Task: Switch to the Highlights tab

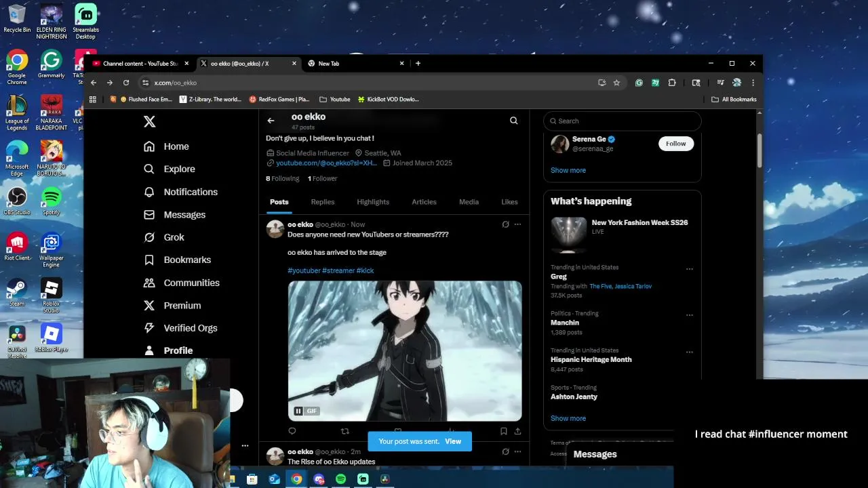Action: [373, 202]
